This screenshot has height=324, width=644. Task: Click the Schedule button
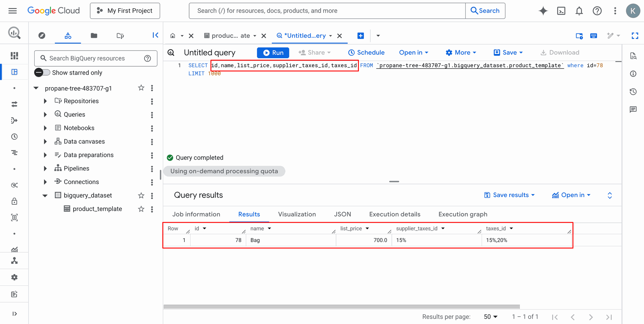[x=366, y=53]
